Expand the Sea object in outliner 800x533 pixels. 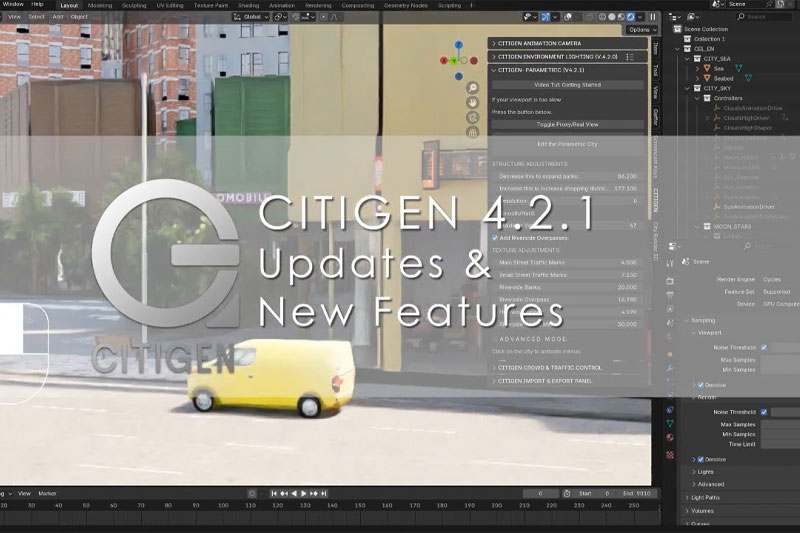tap(697, 68)
